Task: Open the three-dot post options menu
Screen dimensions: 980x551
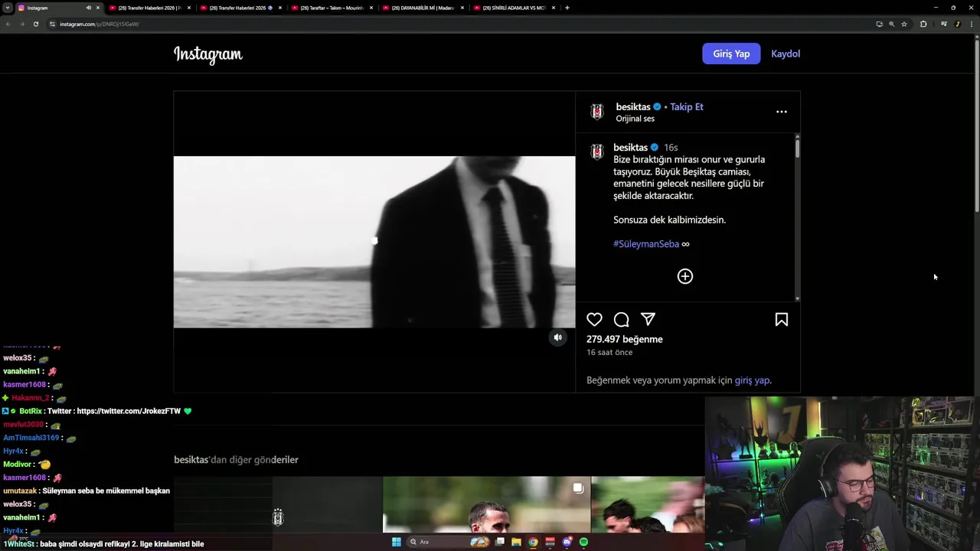Action: (x=781, y=112)
